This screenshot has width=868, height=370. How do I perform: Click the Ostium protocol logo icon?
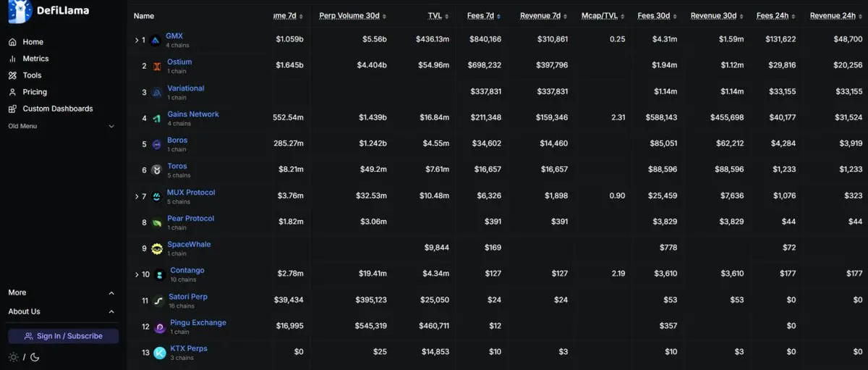[x=156, y=67]
